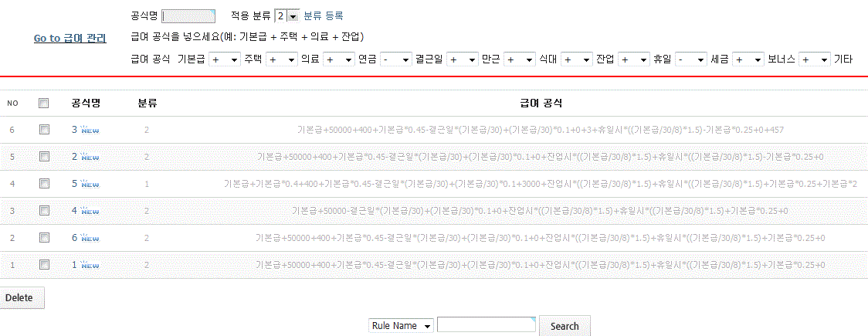Screen dimensions: 868x336
Task: Check the checkbox in row NO 6
Action: coord(44,130)
